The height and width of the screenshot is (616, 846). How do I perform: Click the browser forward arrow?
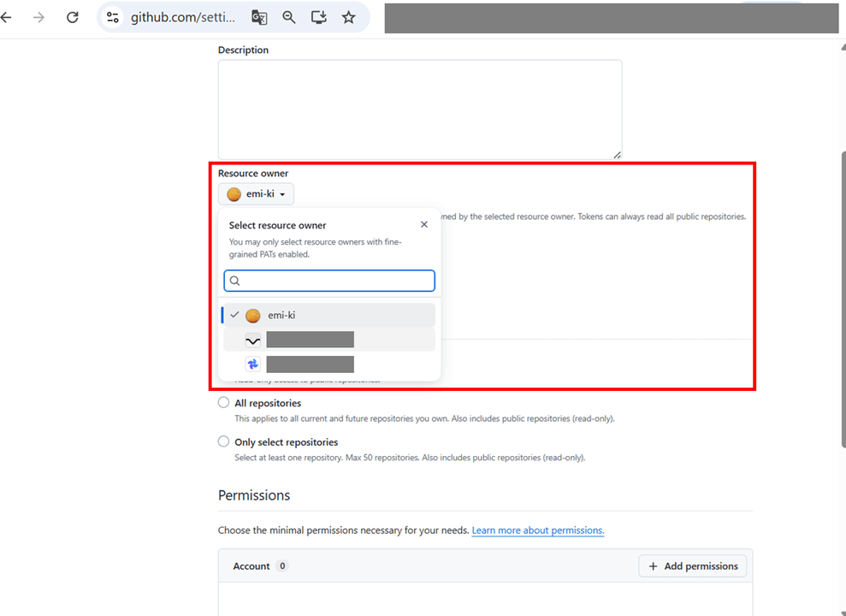click(38, 17)
